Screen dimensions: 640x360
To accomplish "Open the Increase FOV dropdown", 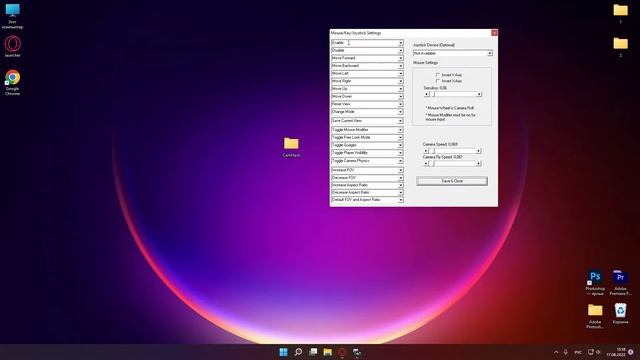I will click(x=367, y=170).
